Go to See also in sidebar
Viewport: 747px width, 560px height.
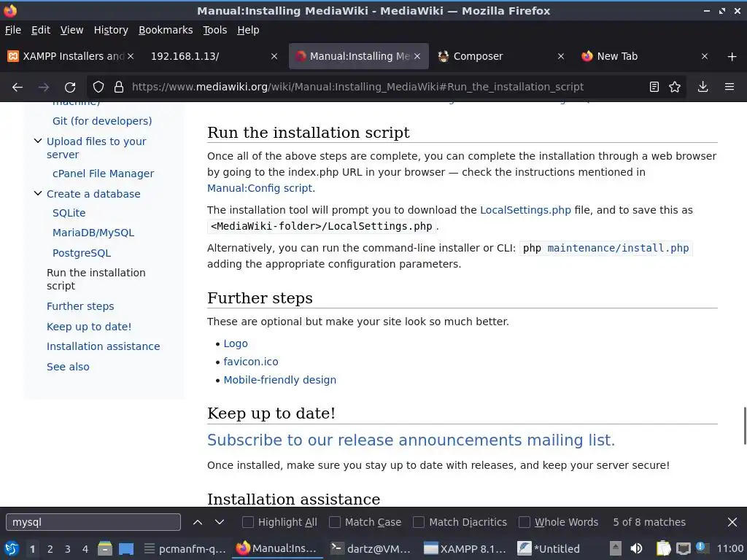pyautogui.click(x=68, y=367)
